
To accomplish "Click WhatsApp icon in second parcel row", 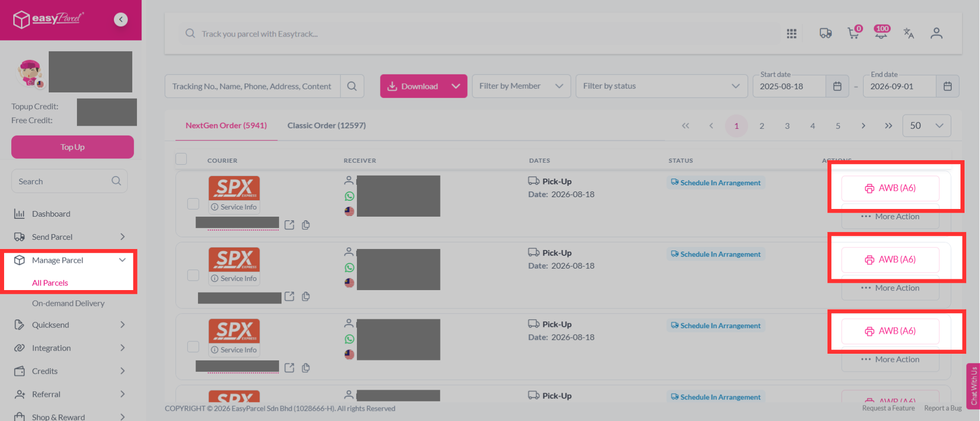I will click(x=349, y=267).
